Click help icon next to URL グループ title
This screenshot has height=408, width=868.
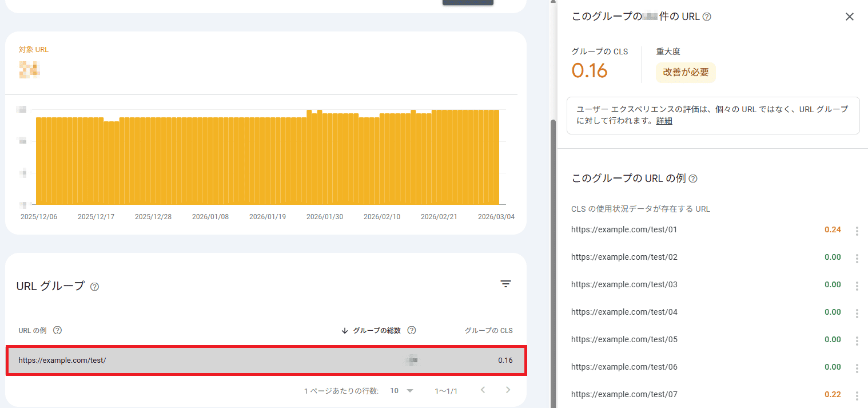coord(94,287)
